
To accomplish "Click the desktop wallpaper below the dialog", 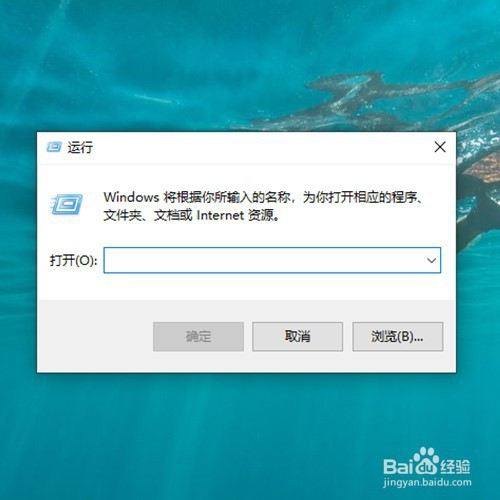I will [x=200, y=433].
